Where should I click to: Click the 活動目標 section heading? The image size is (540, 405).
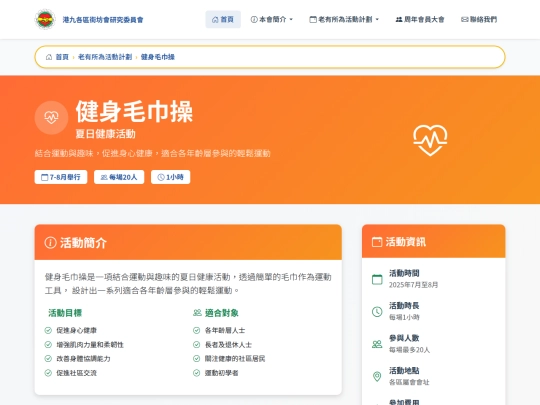(x=65, y=313)
